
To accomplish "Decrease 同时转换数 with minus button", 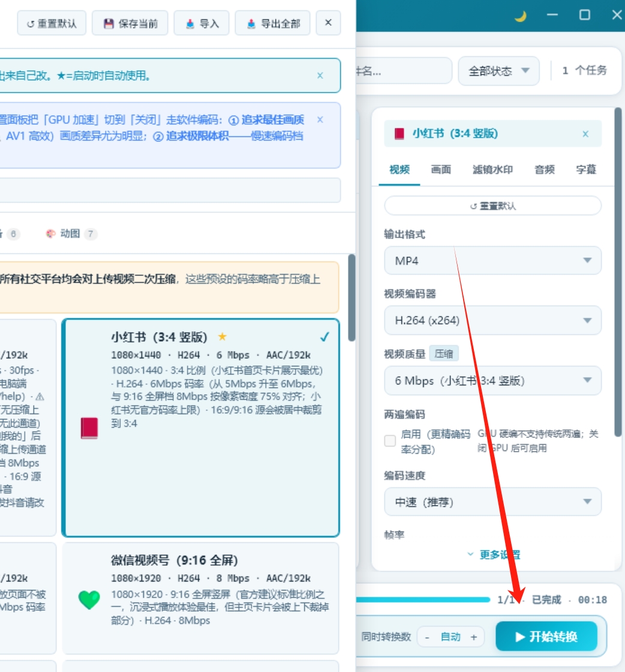I will [x=427, y=637].
